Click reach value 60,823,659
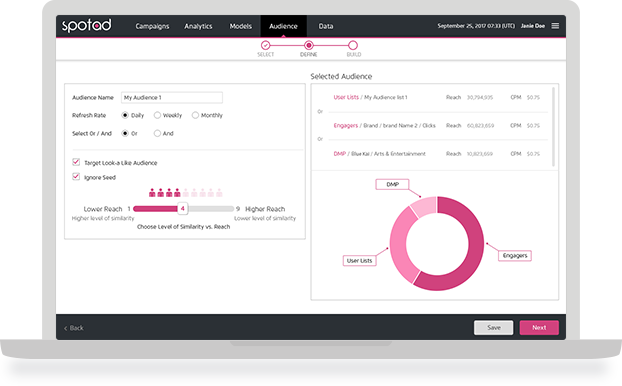 point(480,126)
